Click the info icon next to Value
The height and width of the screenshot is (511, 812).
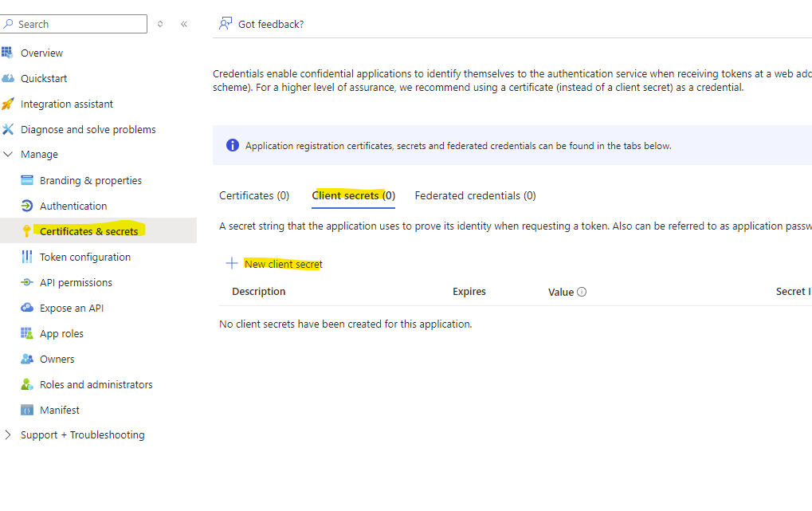click(582, 292)
